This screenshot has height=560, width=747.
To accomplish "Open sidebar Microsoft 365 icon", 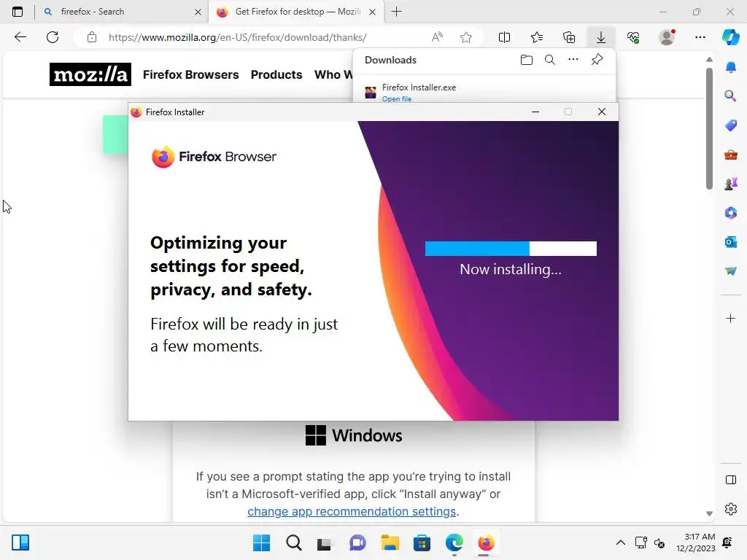I will coord(731,212).
